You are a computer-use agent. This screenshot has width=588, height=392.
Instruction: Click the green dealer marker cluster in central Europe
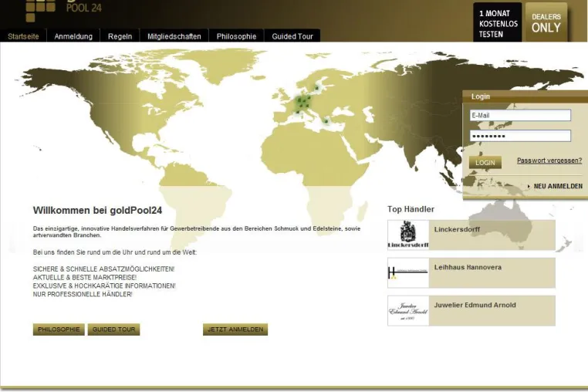302,103
